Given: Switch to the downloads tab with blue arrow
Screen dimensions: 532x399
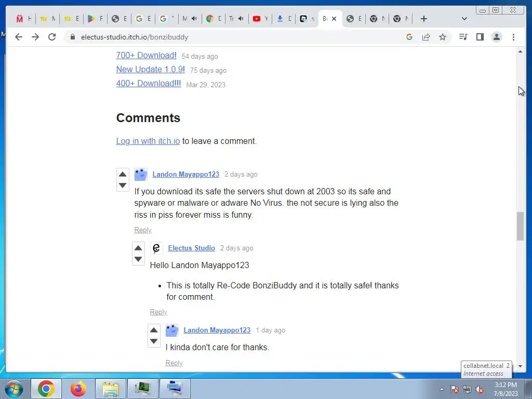Looking at the screenshot, I should coord(284,19).
